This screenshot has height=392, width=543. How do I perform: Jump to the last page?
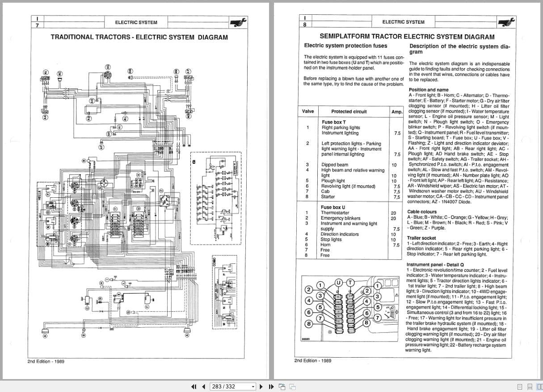271,387
